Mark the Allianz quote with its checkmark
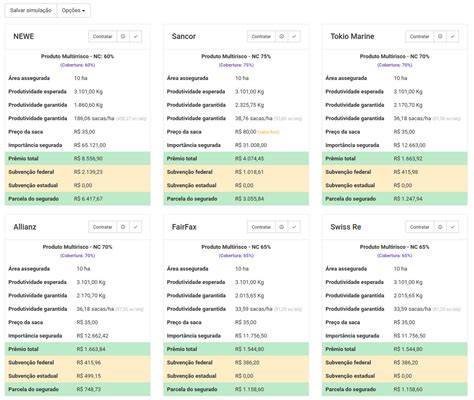The image size is (474, 400). pos(135,227)
